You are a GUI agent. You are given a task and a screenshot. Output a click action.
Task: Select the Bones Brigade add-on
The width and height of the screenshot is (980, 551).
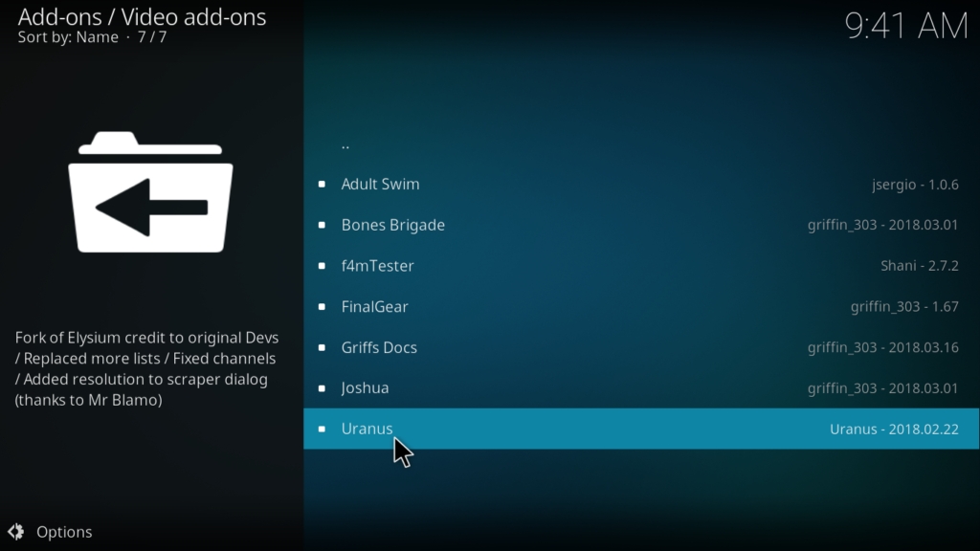click(x=641, y=225)
